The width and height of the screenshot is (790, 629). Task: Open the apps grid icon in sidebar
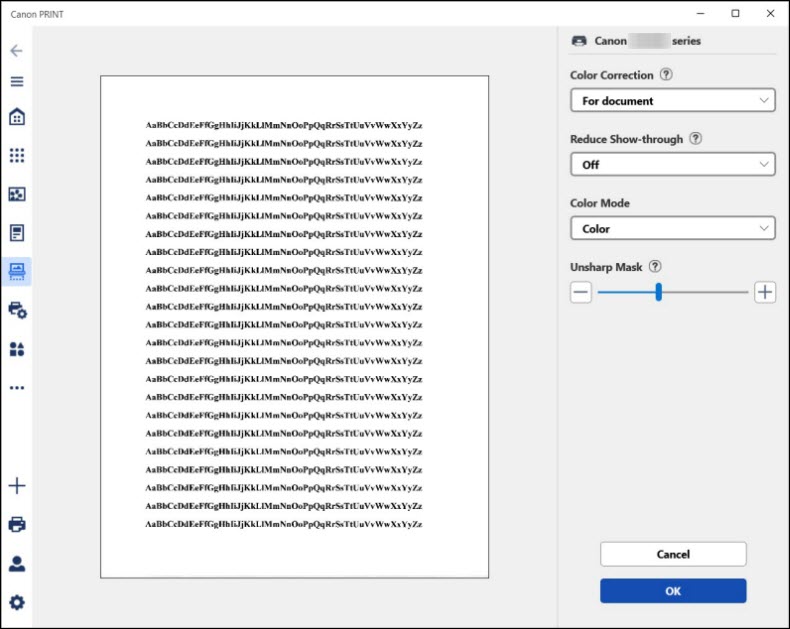pos(17,155)
